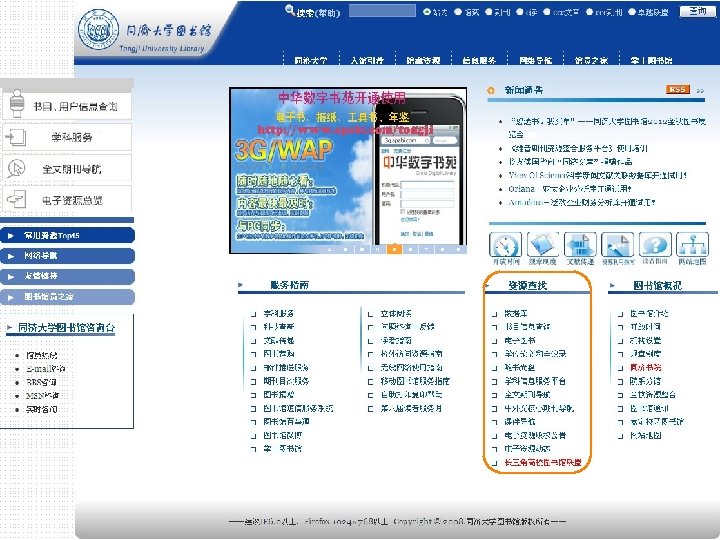Image resolution: width=720 pixels, height=540 pixels.
Task: Open the 网络导航 top menu item
Action: (535, 60)
